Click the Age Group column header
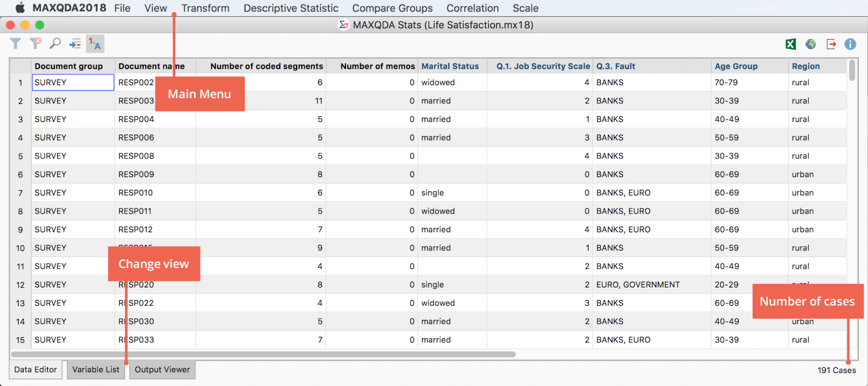The image size is (868, 386). click(x=750, y=66)
